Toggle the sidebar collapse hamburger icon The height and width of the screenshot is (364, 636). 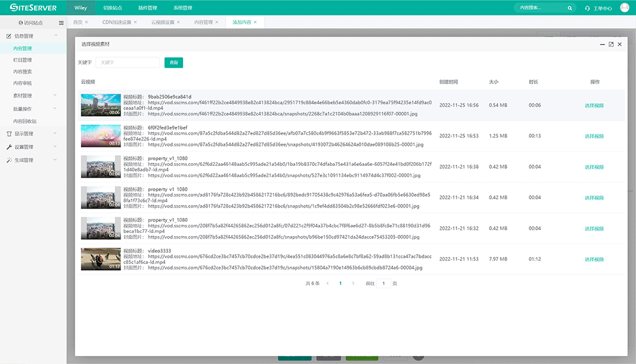61,22
